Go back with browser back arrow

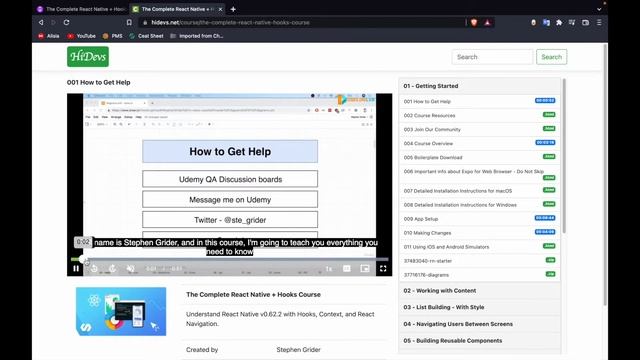point(41,22)
